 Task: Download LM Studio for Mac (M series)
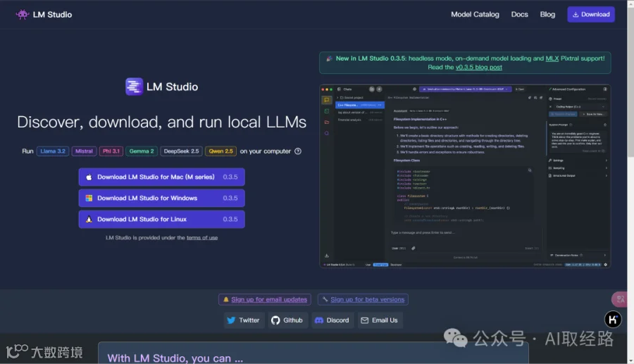pyautogui.click(x=162, y=177)
